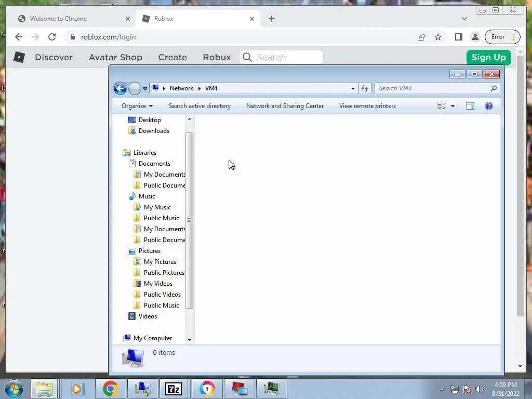The height and width of the screenshot is (399, 532).
Task: Open Network and Sharing Center
Action: 285,106
